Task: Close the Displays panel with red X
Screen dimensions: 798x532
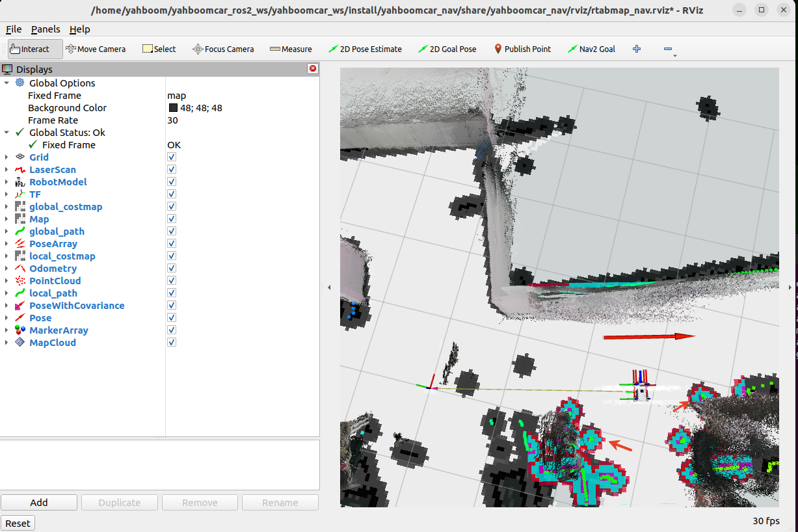Action: [x=313, y=69]
